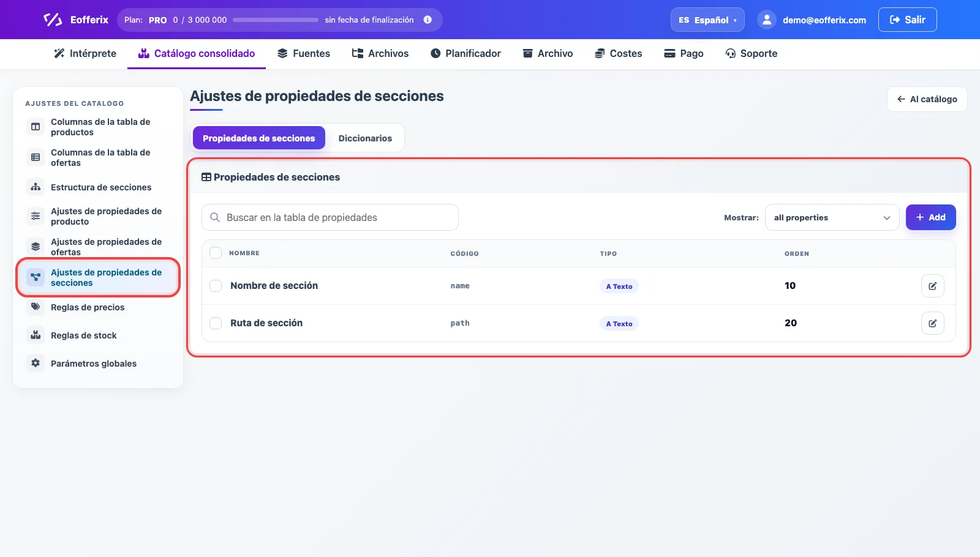Viewport: 980px width, 557px height.
Task: Check the Nombre de sección row
Action: 216,286
